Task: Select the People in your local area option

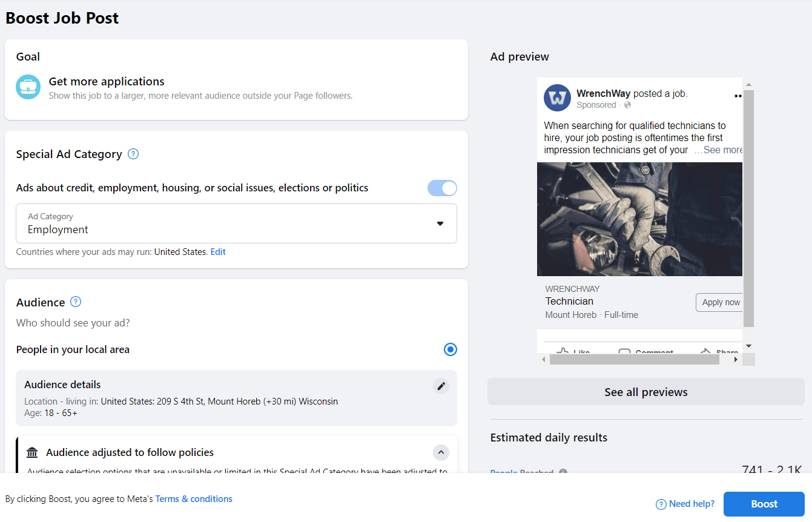Action: 450,349
